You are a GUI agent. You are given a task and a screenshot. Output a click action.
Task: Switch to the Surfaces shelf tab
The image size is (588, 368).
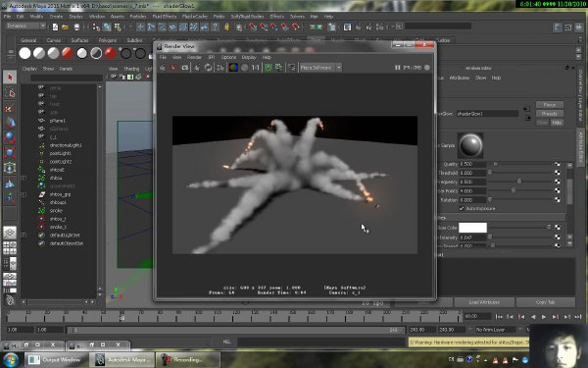pyautogui.click(x=80, y=40)
